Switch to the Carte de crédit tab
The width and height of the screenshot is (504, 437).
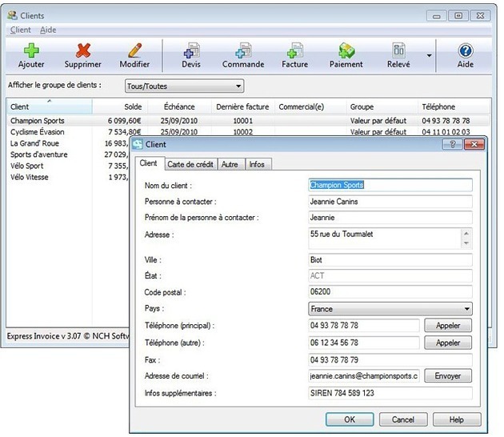click(x=189, y=164)
